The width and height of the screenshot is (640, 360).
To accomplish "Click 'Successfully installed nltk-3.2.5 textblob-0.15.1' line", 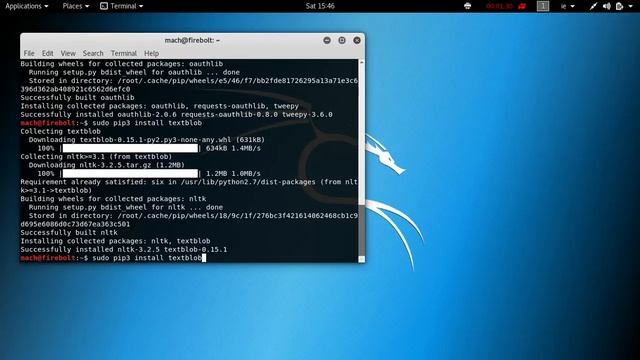I will pos(124,249).
